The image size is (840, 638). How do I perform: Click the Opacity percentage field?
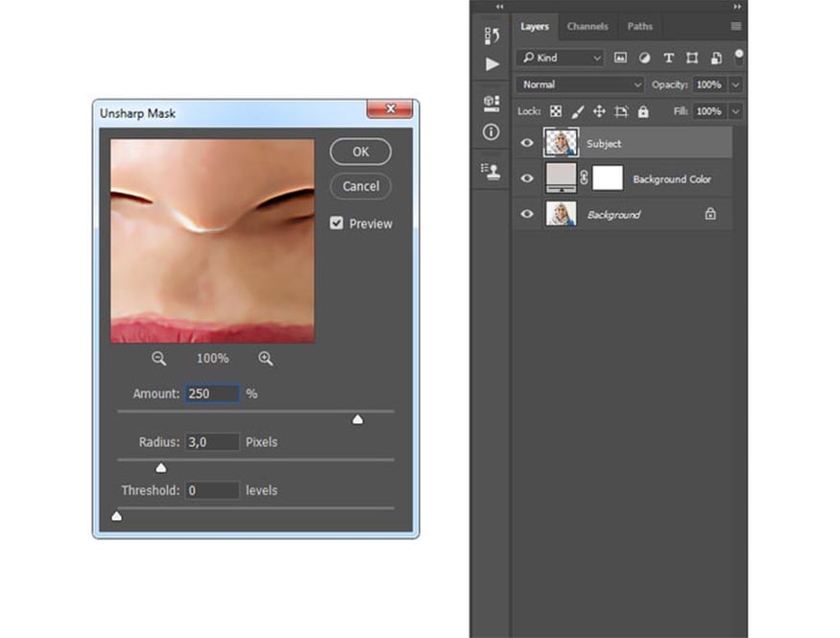click(709, 84)
